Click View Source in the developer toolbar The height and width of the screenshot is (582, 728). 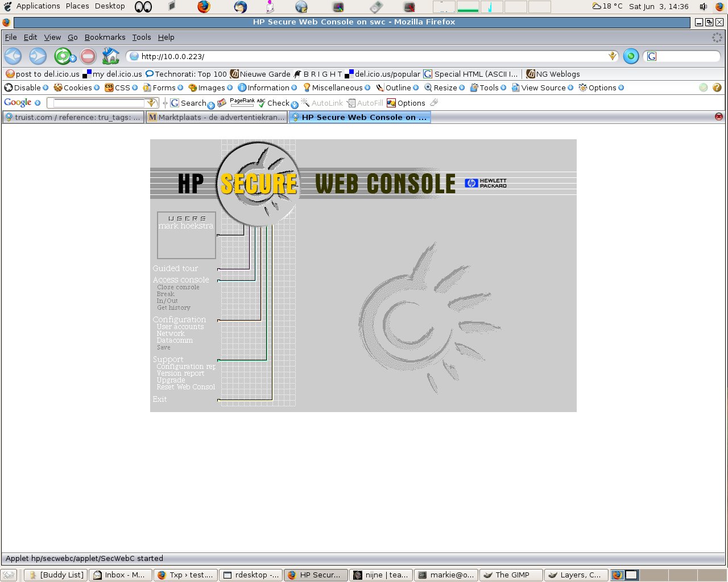point(543,88)
